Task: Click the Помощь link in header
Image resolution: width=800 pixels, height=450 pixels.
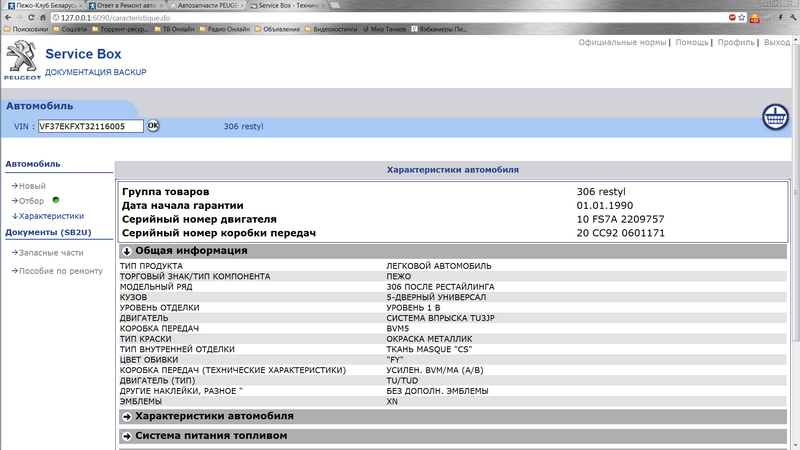Action: pos(692,43)
